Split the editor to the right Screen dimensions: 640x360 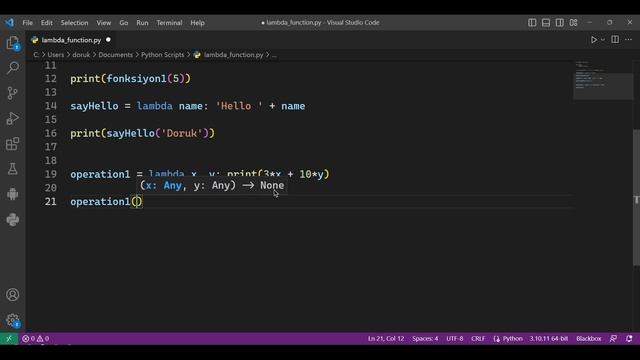click(615, 40)
